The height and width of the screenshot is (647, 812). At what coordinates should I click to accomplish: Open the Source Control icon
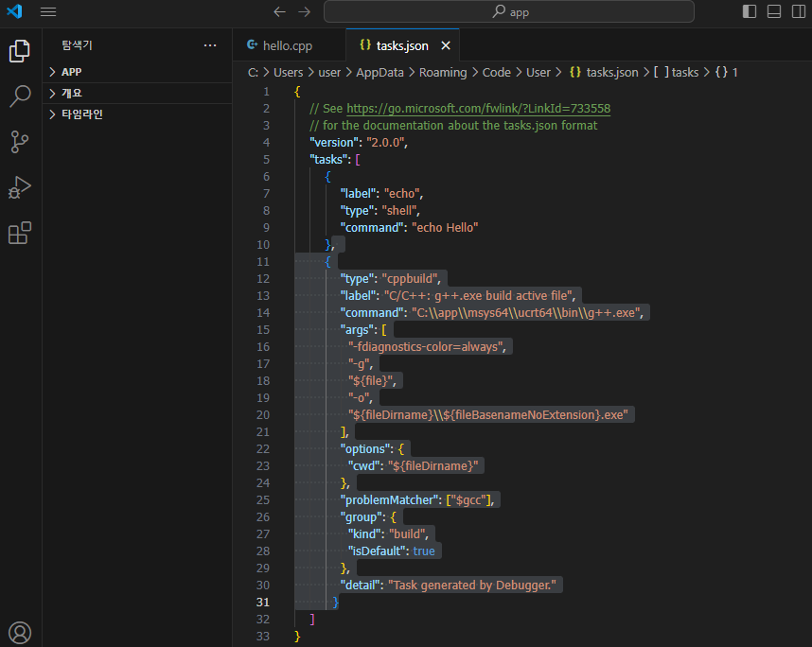tap(20, 142)
